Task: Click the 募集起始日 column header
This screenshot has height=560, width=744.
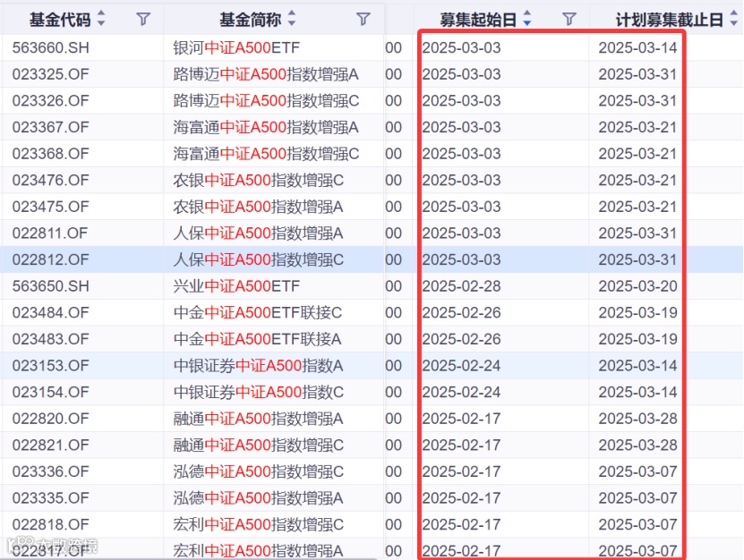Action: coord(478,20)
